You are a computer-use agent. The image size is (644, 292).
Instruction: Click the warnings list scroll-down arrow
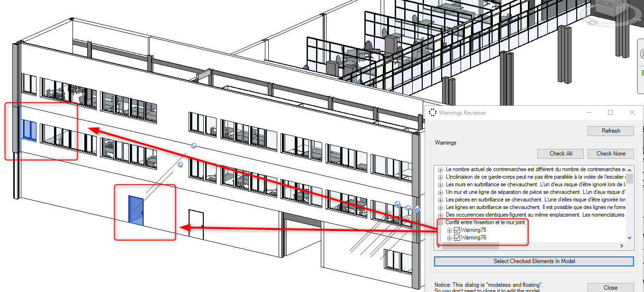pyautogui.click(x=629, y=238)
